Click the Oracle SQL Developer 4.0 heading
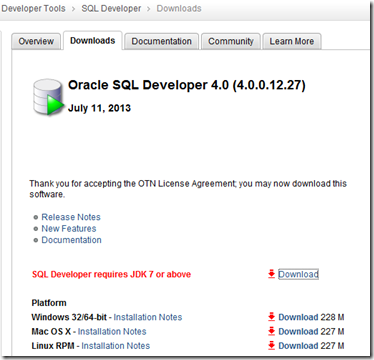The width and height of the screenshot is (374, 360). [187, 85]
